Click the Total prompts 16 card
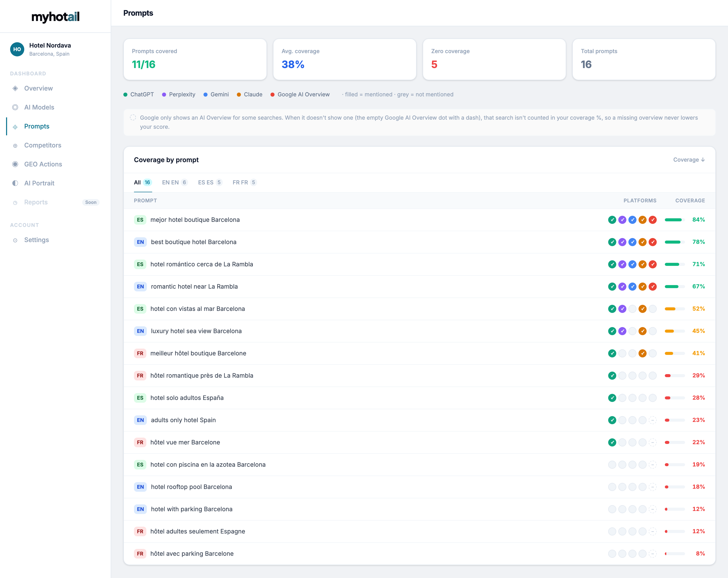Image resolution: width=728 pixels, height=578 pixels. (x=644, y=59)
